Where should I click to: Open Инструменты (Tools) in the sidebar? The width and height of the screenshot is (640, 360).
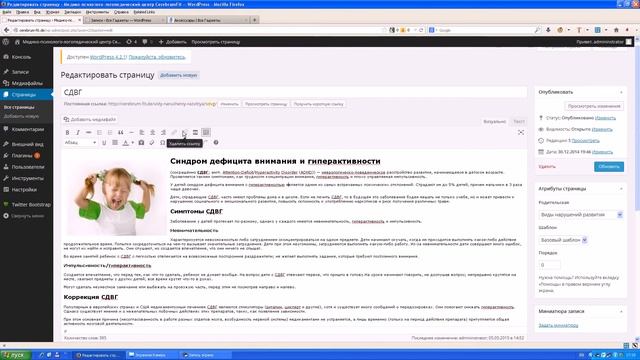27,178
